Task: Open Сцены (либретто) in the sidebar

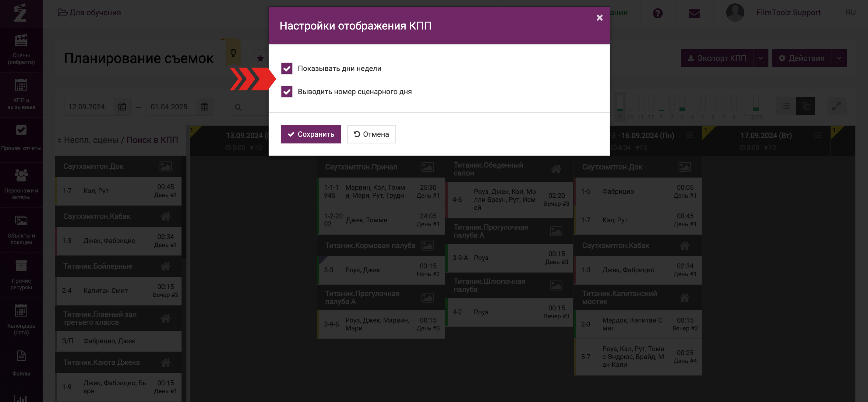Action: [21, 50]
